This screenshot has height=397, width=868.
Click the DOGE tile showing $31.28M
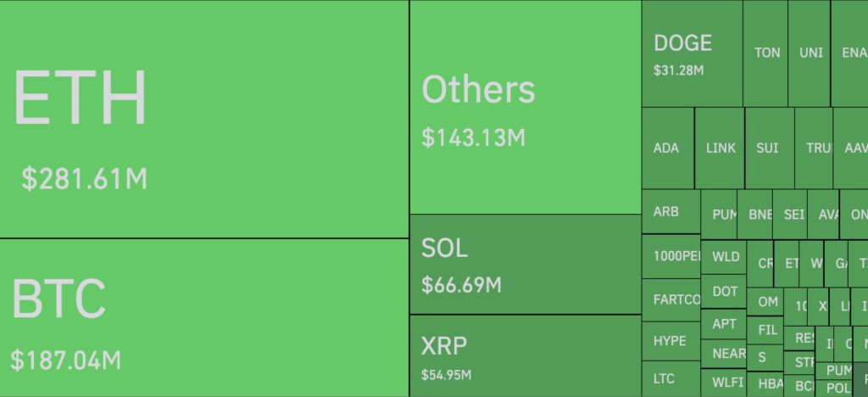(692, 53)
